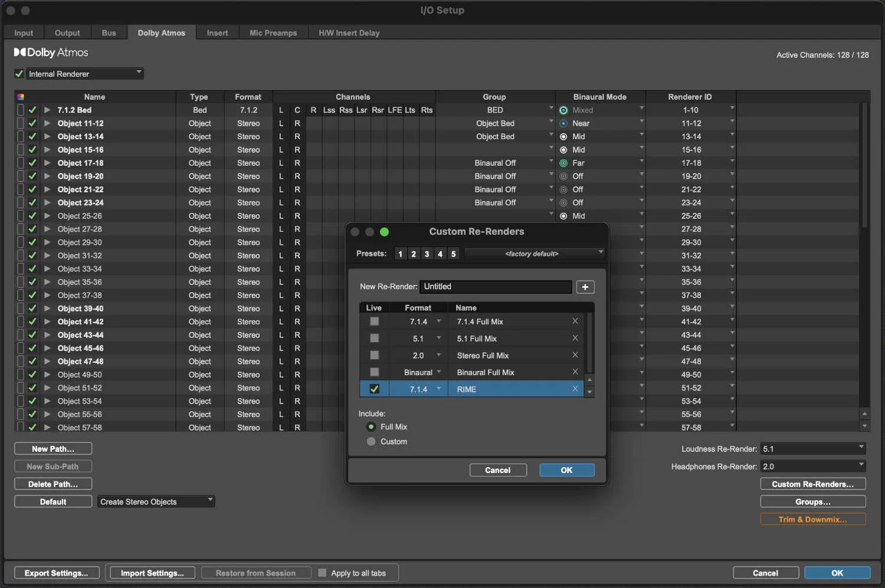Click binaural mode icon for Object 17-18
Screen dimensions: 885x588
[x=563, y=163]
